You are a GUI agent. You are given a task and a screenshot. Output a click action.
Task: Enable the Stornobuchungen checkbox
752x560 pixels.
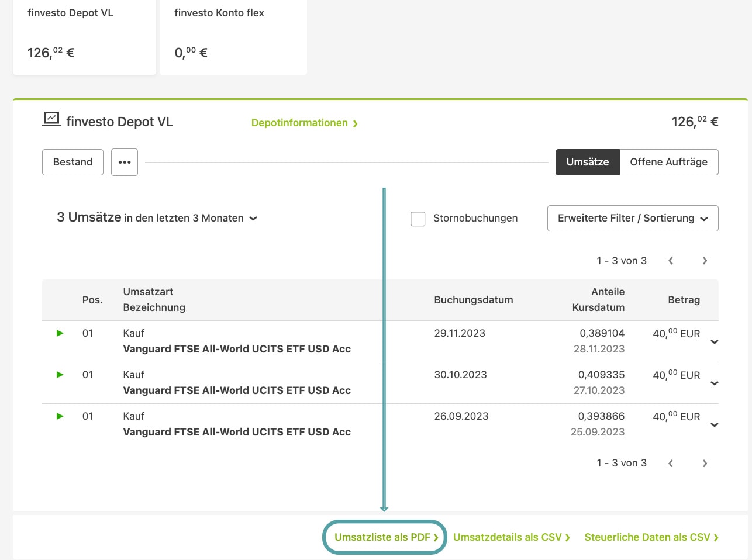pos(418,219)
